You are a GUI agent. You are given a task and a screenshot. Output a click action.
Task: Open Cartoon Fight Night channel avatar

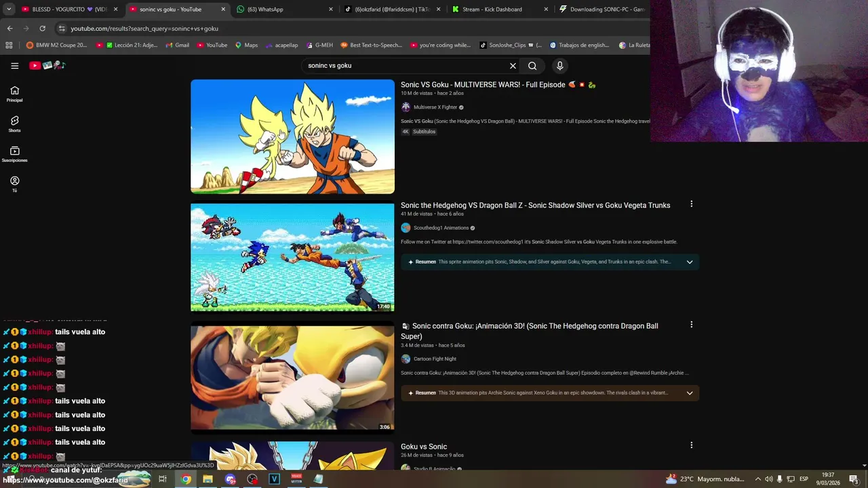pyautogui.click(x=406, y=359)
